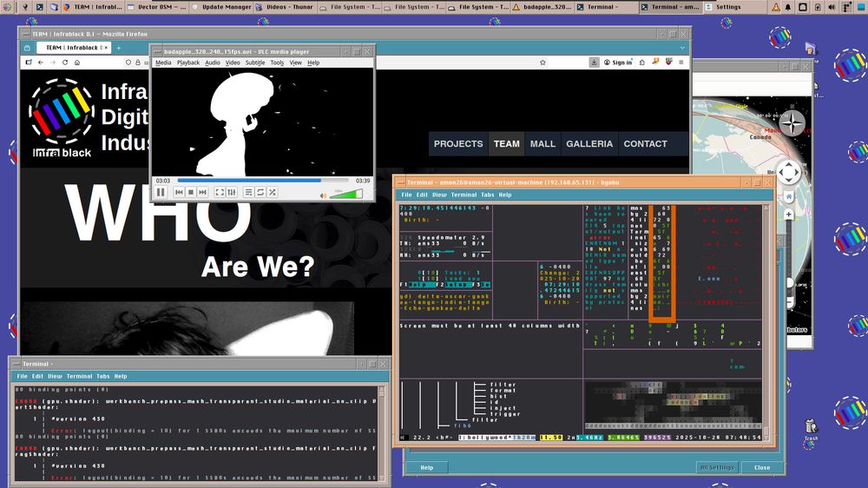This screenshot has width=868, height=488.
Task: Select the TEAM | Infrablack Firefox tab
Action: click(73, 48)
